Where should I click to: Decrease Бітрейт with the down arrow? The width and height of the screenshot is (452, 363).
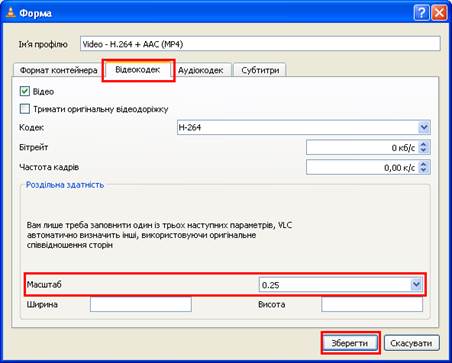point(423,151)
